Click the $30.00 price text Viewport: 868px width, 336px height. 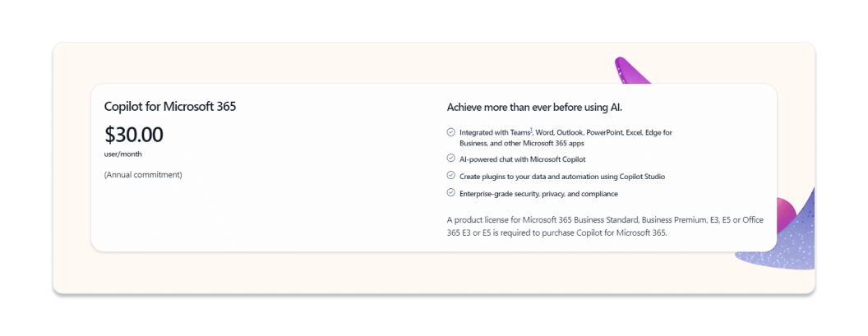[133, 135]
